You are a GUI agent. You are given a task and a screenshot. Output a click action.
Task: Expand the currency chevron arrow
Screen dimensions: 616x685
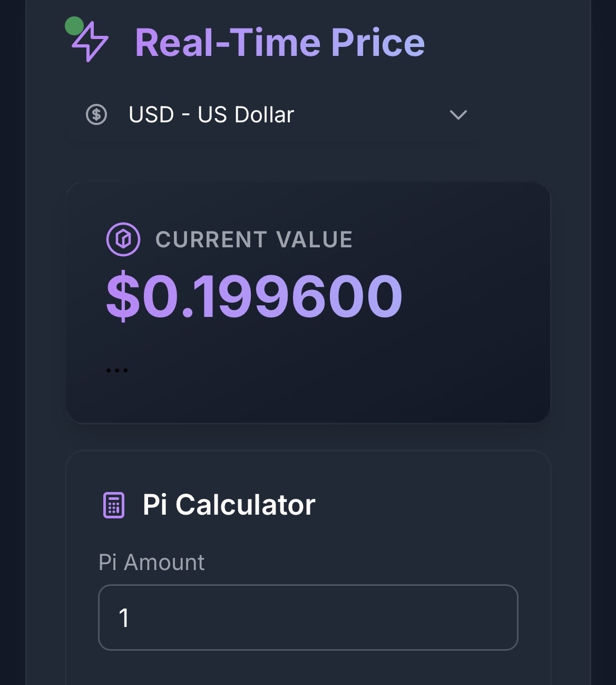coord(458,114)
